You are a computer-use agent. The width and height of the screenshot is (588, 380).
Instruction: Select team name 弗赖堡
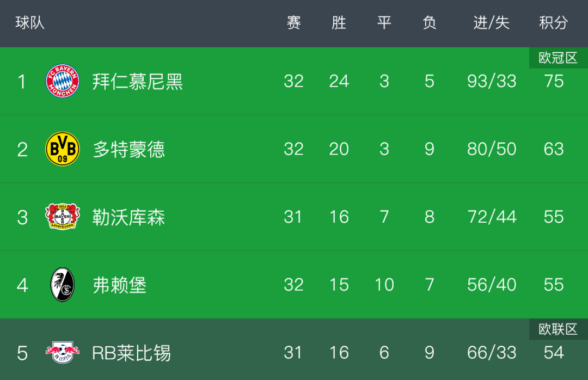click(x=119, y=285)
